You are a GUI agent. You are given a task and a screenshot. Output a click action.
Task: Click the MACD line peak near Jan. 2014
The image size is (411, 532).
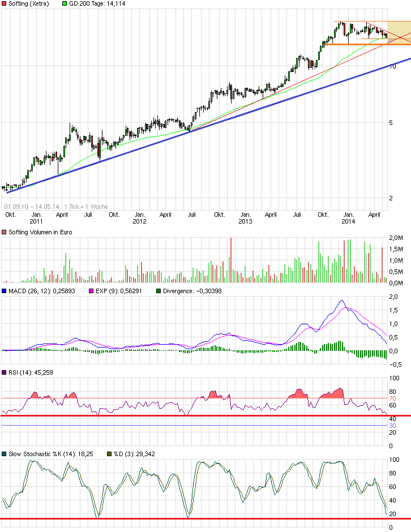[342, 301]
